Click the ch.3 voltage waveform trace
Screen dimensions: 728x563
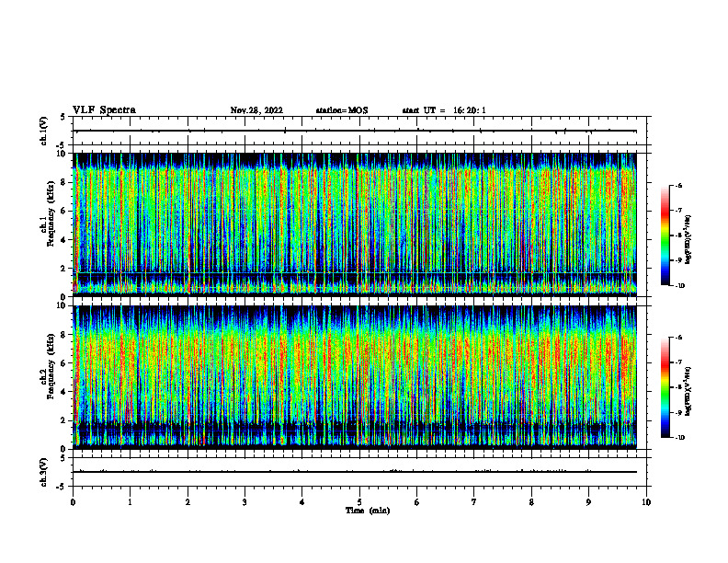[x=354, y=472]
